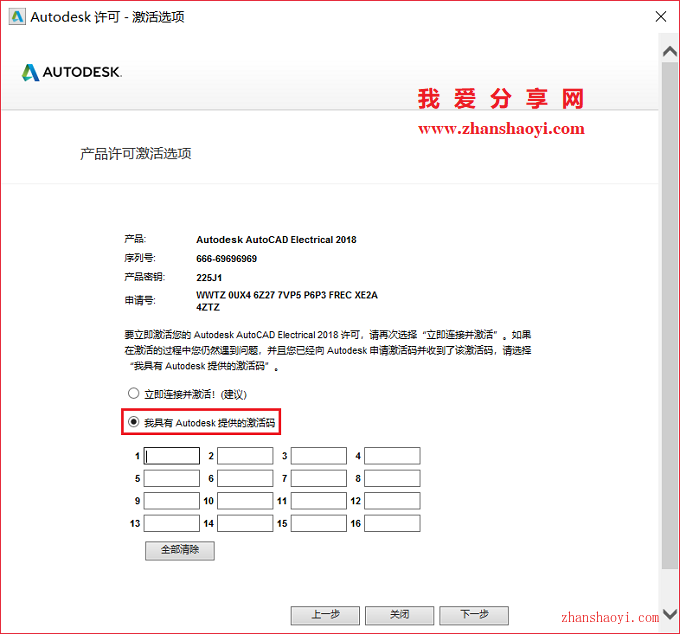
Task: Click activation code field 7
Action: 319,478
